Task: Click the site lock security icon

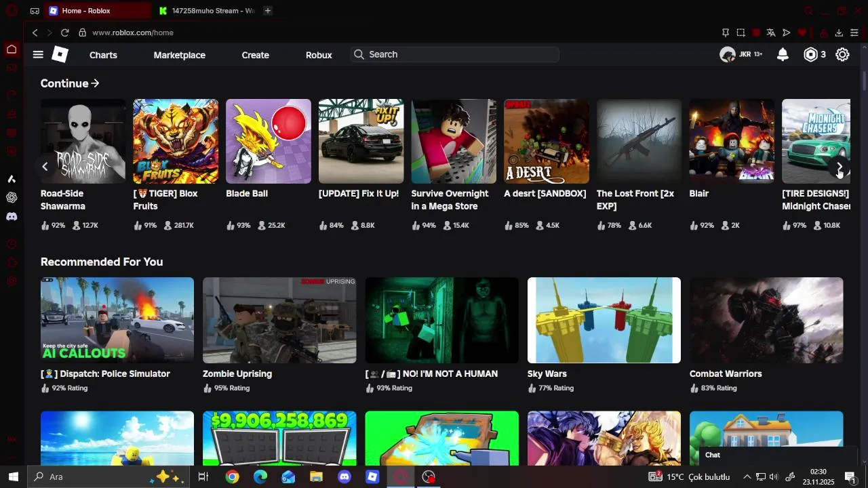Action: pyautogui.click(x=83, y=33)
